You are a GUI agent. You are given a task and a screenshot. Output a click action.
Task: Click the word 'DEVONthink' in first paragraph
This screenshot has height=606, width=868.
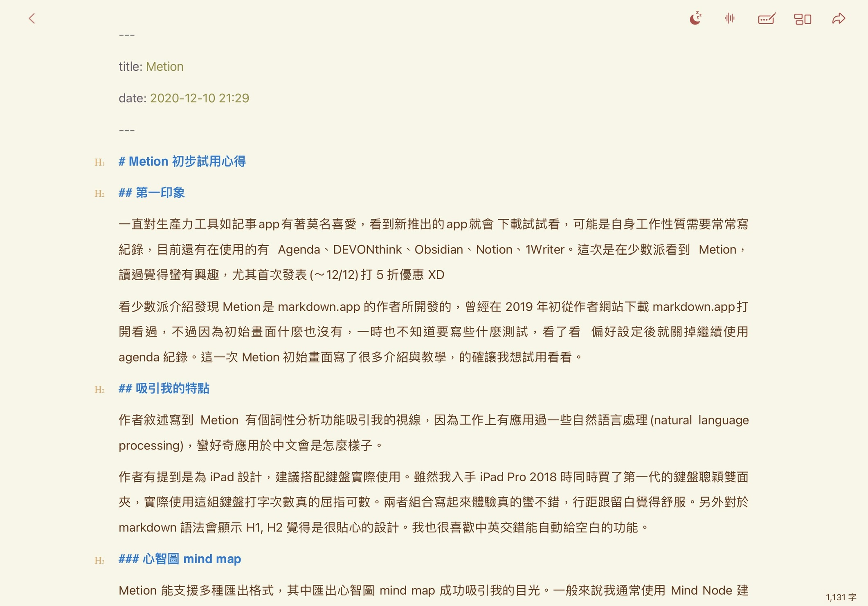click(x=367, y=249)
